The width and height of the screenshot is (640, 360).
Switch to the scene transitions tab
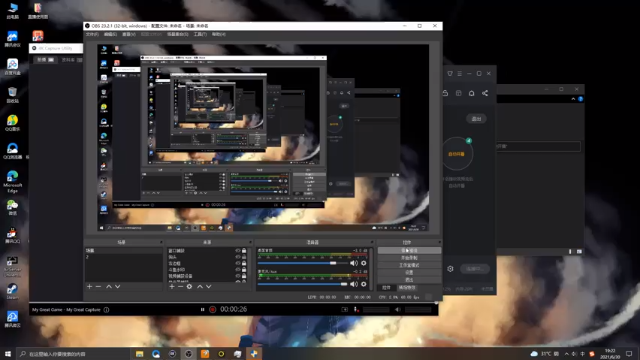click(407, 288)
